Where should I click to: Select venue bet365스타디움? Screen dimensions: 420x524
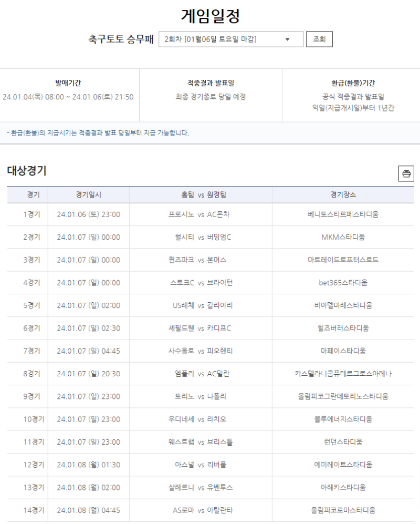(x=343, y=283)
